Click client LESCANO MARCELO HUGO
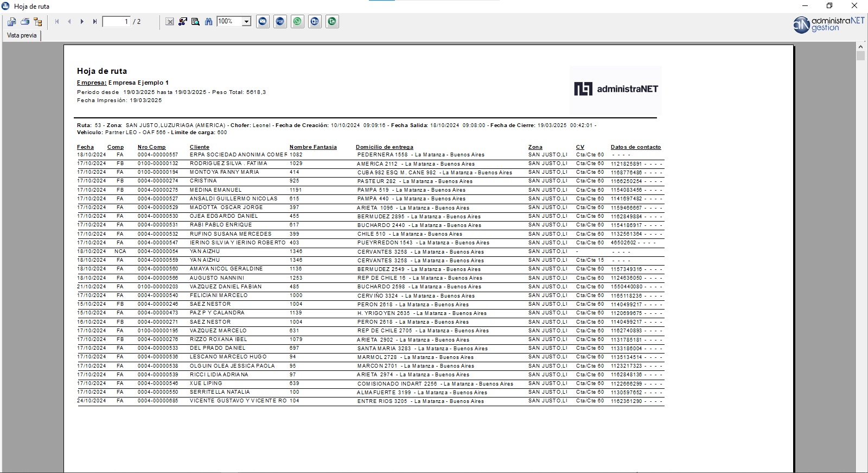868x473 pixels. (228, 357)
